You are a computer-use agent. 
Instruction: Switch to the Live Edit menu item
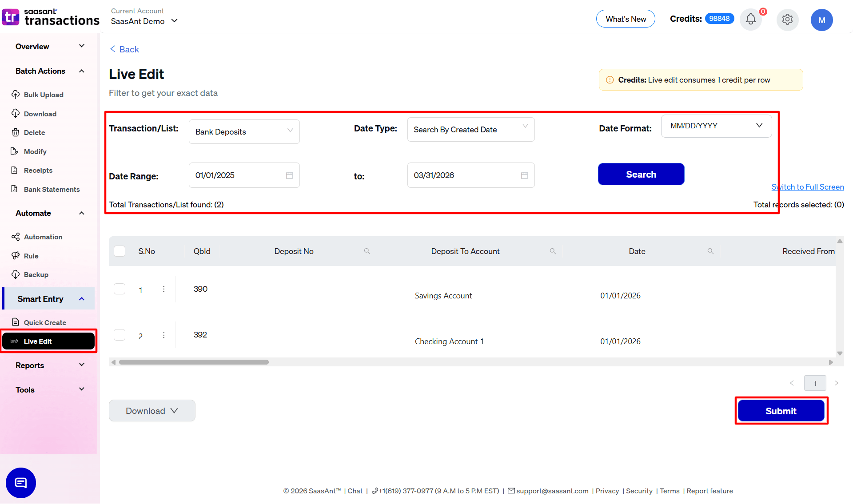coord(38,341)
